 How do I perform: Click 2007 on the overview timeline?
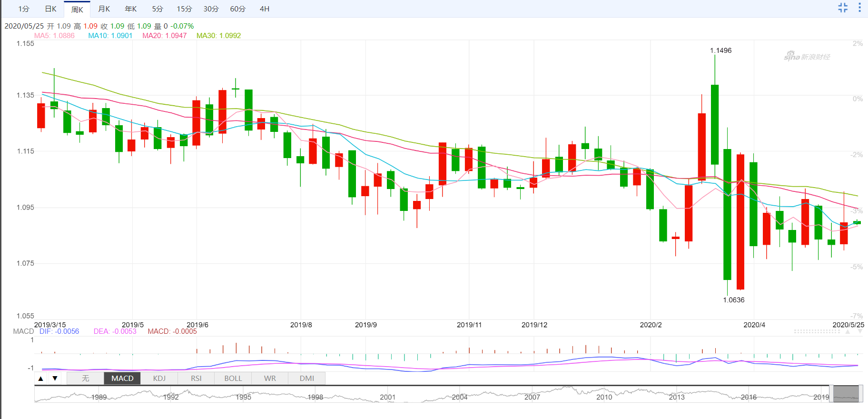point(532,397)
